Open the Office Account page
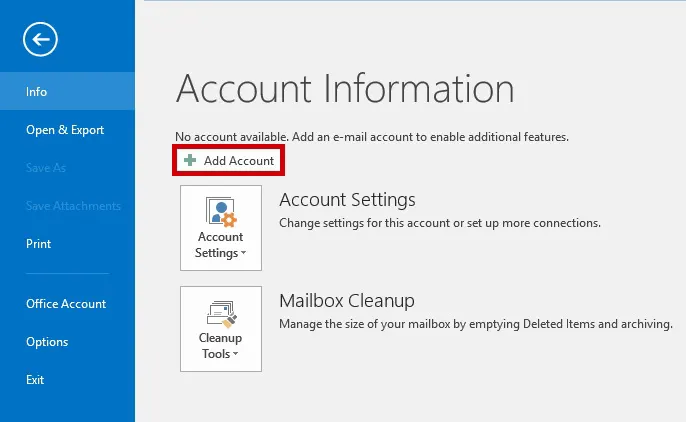The width and height of the screenshot is (686, 422). point(66,304)
